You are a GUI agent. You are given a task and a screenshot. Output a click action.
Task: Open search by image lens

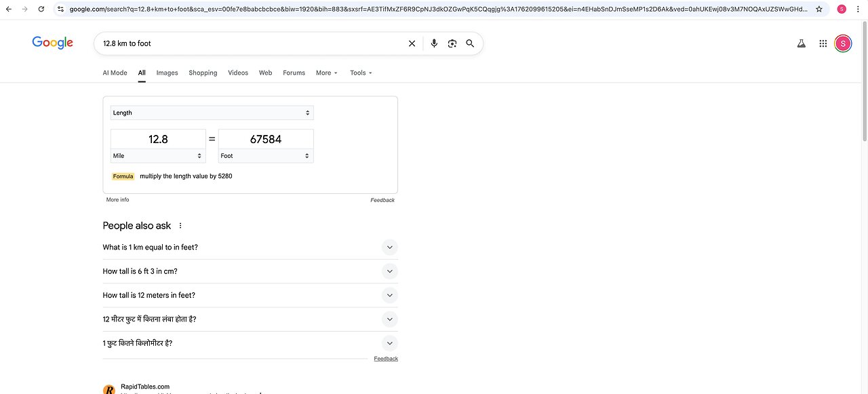(452, 43)
